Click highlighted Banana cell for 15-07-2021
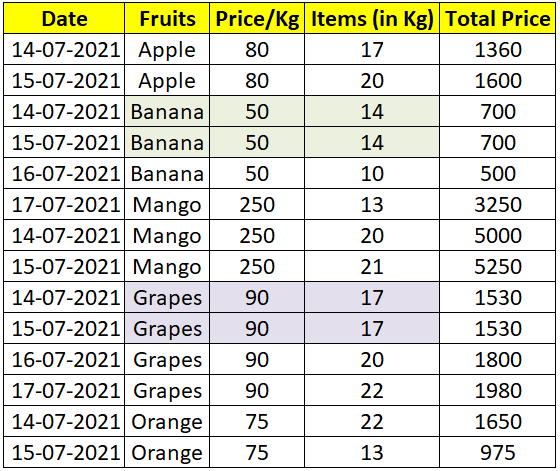Viewport: 560px width, 471px height. click(x=167, y=142)
